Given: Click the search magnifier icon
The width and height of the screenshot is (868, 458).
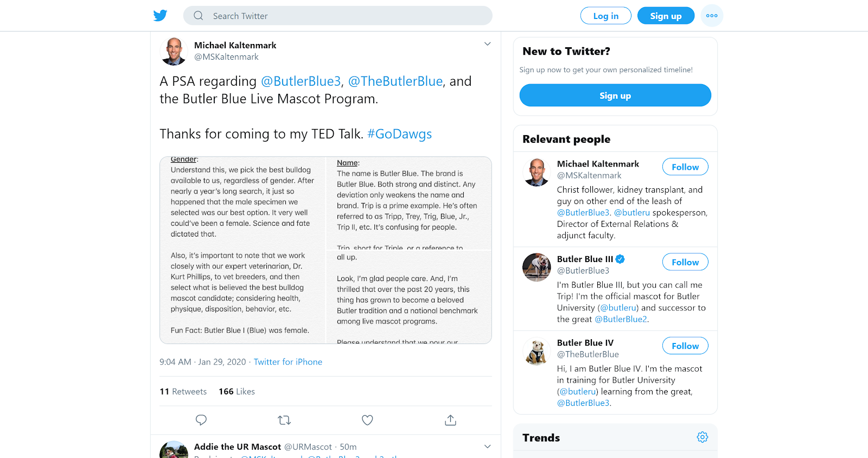Looking at the screenshot, I should (199, 16).
